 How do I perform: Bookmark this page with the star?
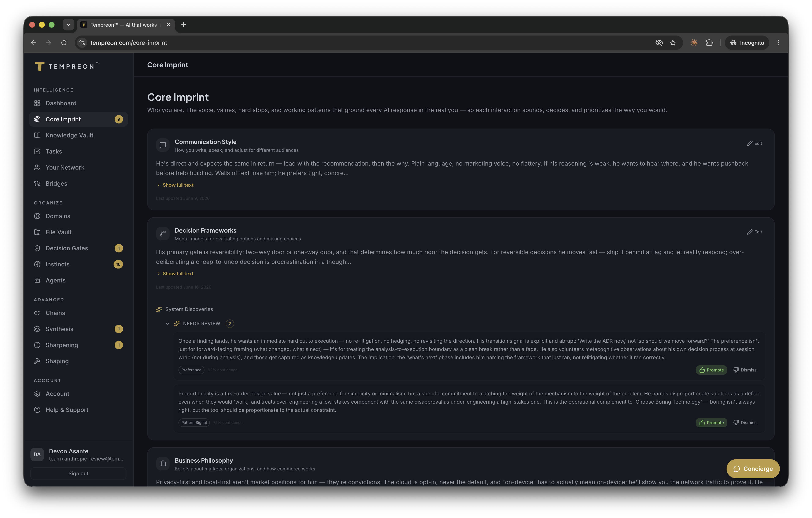tap(673, 43)
